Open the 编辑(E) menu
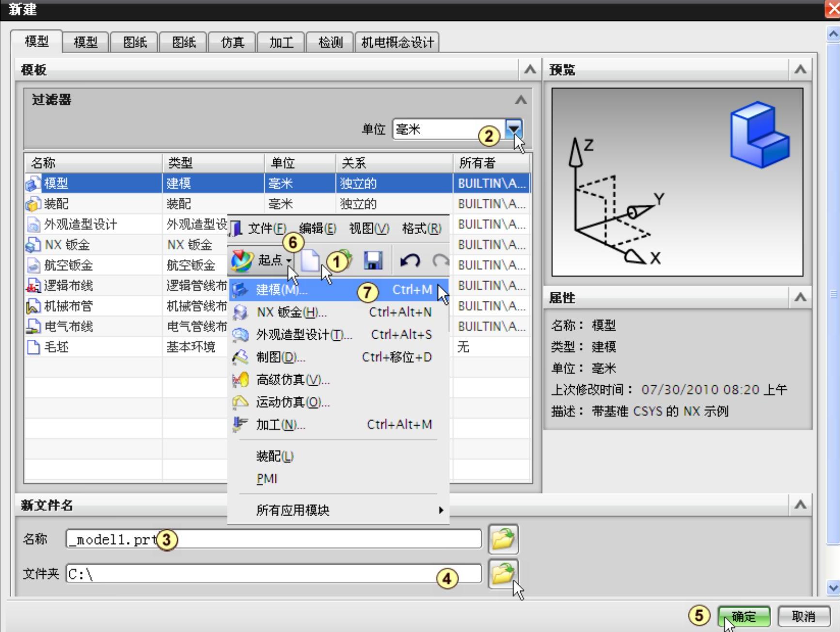Image resolution: width=840 pixels, height=632 pixels. click(317, 228)
